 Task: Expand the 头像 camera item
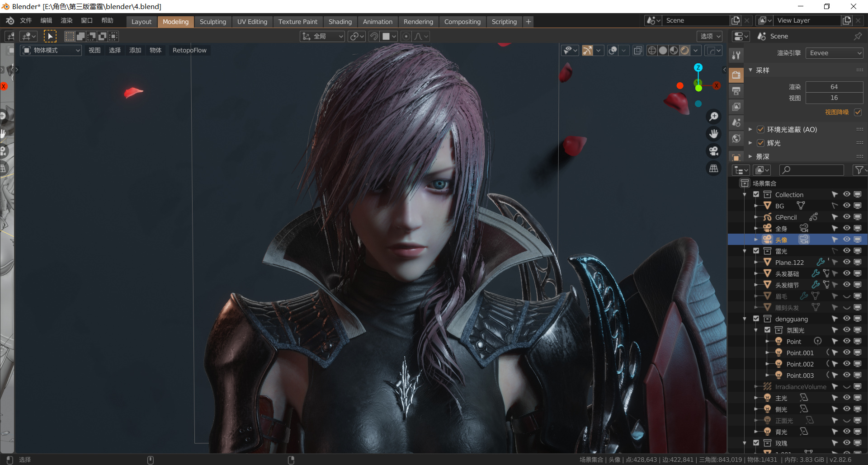(756, 240)
